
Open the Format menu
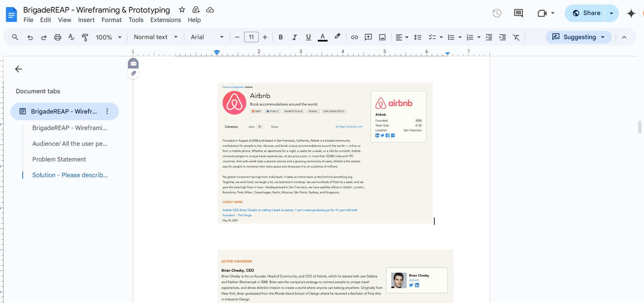[112, 20]
